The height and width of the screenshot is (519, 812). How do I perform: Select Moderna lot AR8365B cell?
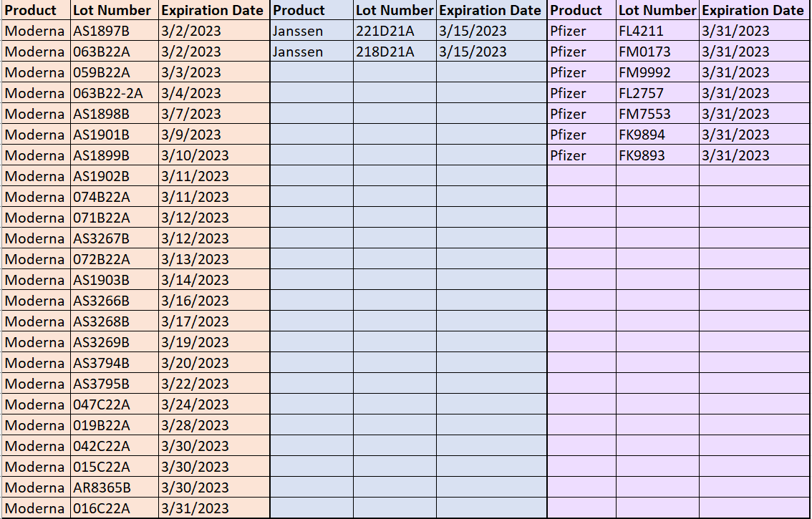click(115, 488)
